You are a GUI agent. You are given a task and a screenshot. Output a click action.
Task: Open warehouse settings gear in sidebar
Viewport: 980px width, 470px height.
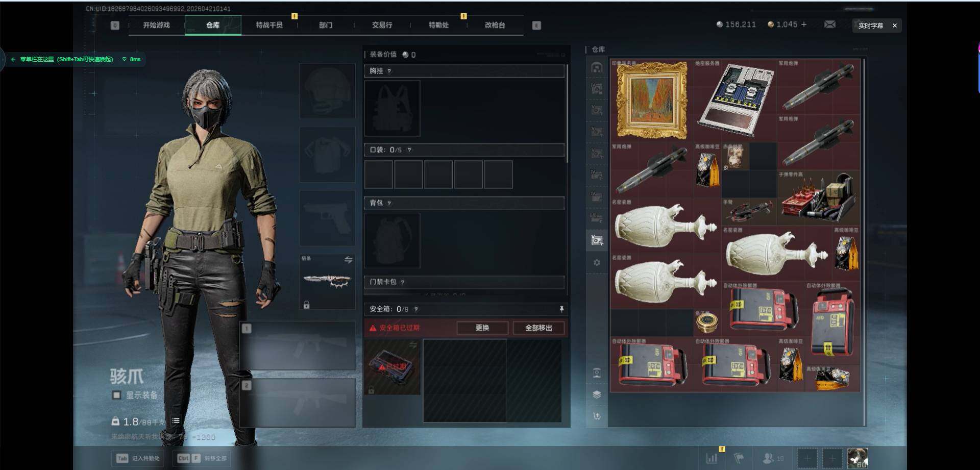point(597,262)
